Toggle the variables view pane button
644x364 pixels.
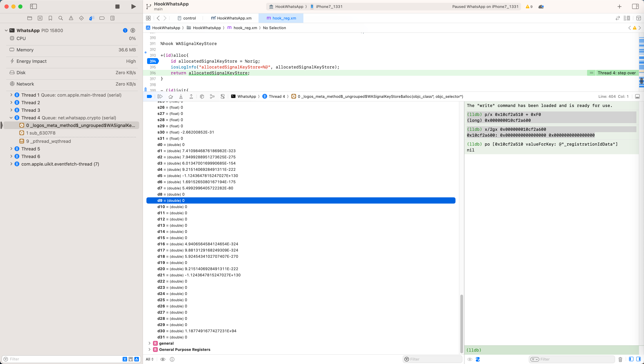point(631,359)
